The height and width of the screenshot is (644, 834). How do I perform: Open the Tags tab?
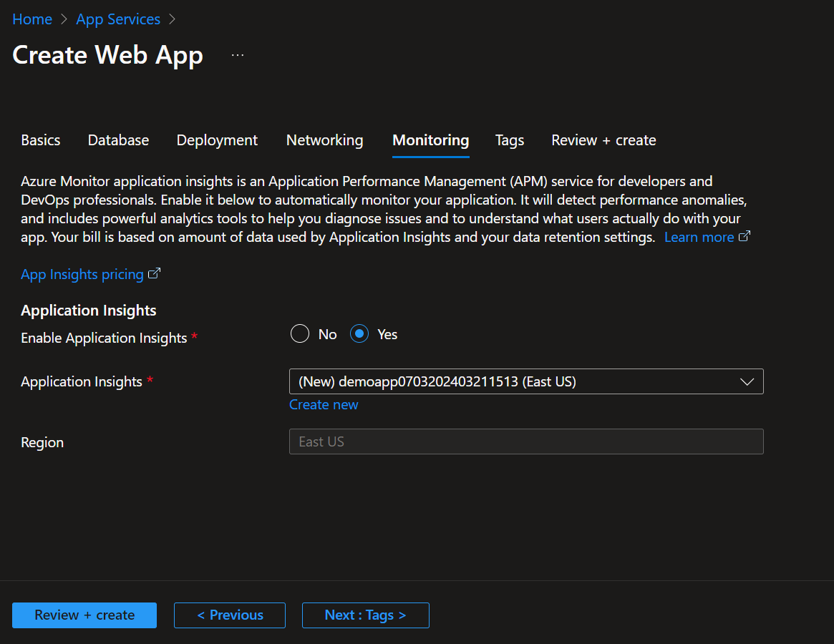point(510,140)
